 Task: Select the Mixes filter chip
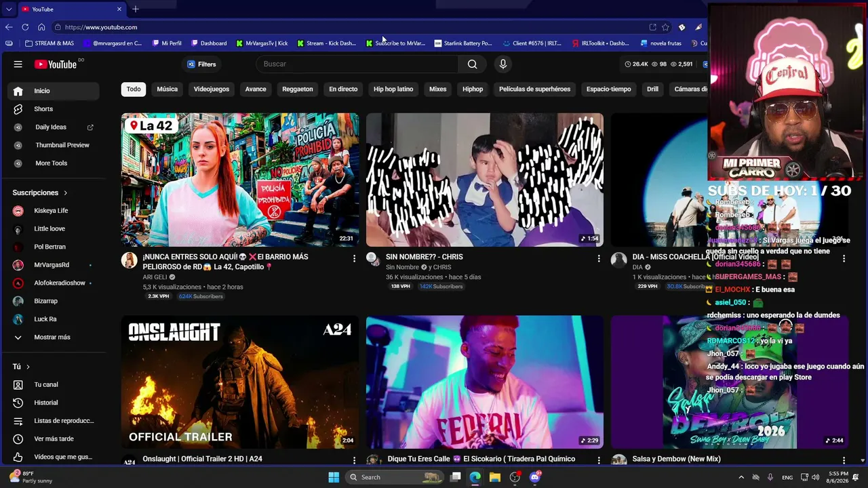(438, 89)
